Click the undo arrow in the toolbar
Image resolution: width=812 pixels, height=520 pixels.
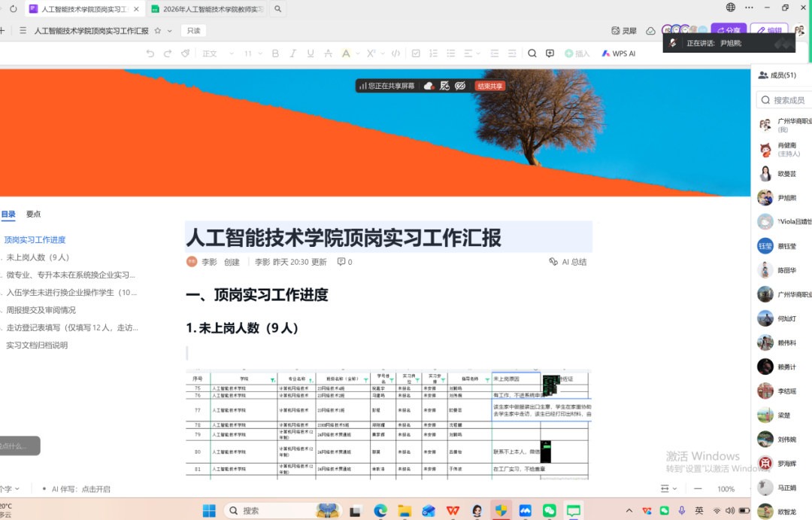(150, 53)
